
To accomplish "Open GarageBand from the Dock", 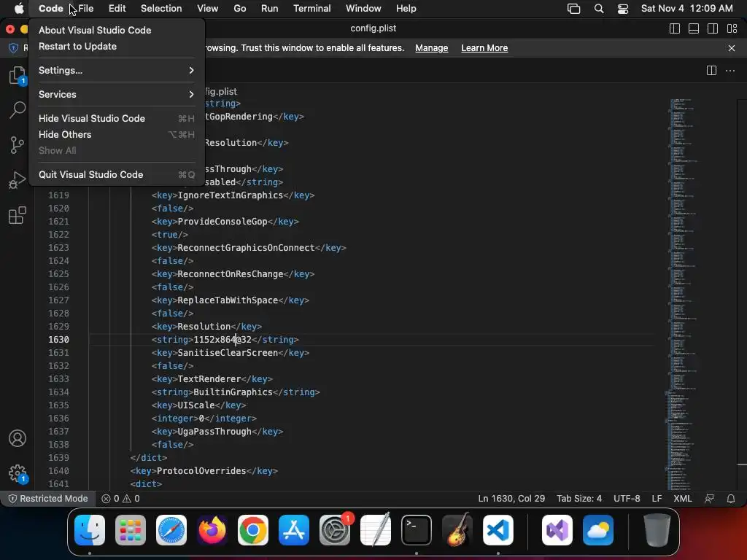I will tap(457, 530).
